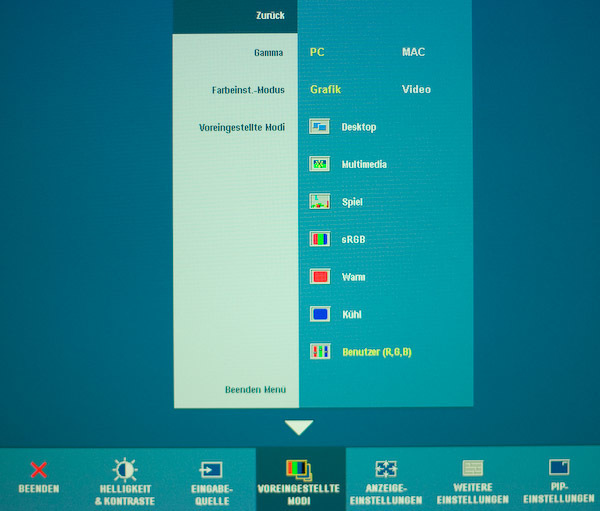Open the Weitere Einstellungen icon
Viewport: 600px width, 511px height.
coord(473,468)
